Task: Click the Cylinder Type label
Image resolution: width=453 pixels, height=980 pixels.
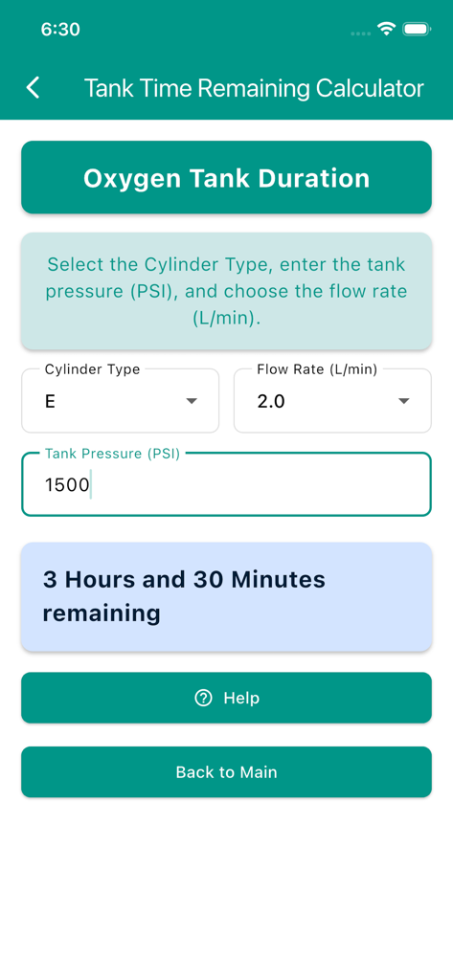Action: tap(92, 369)
